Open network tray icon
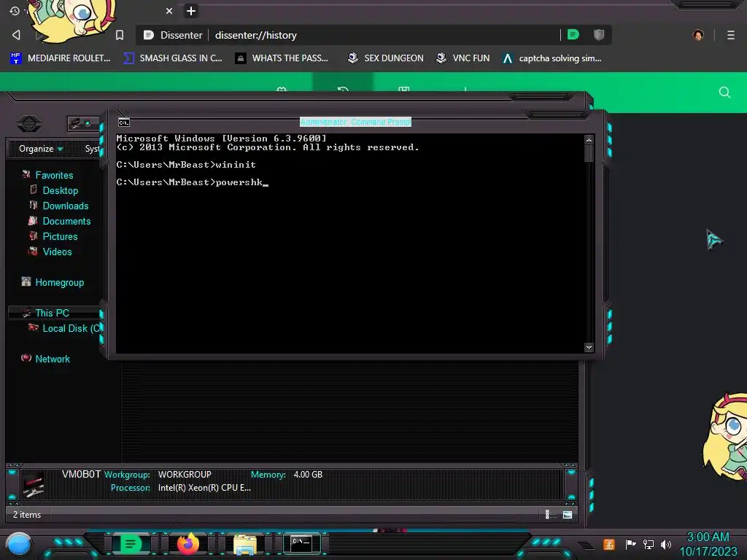 649,544
